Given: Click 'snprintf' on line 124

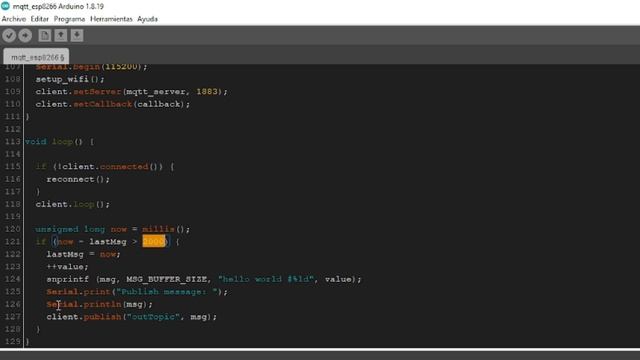Looking at the screenshot, I should (x=67, y=279).
